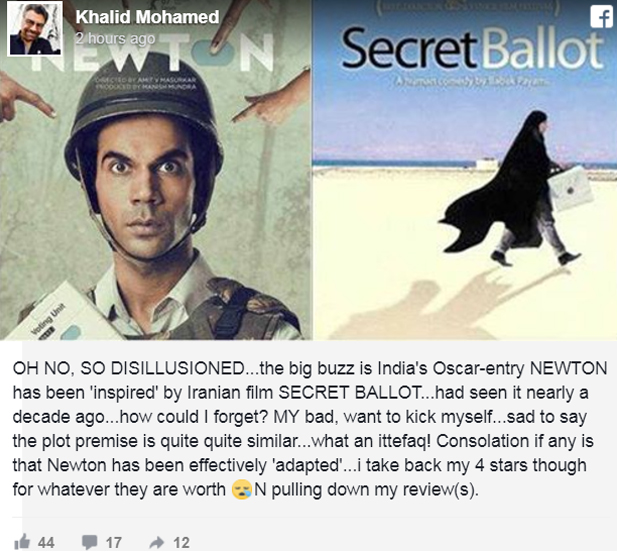
Task: Click the post text starting 'OH NO, SO DISILLUSIONED'
Action: (310, 429)
